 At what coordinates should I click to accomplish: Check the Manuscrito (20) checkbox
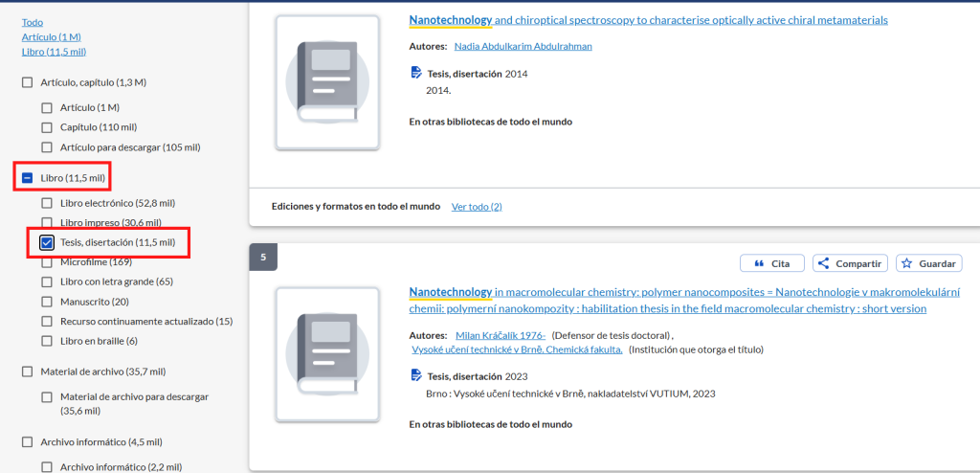pos(47,302)
